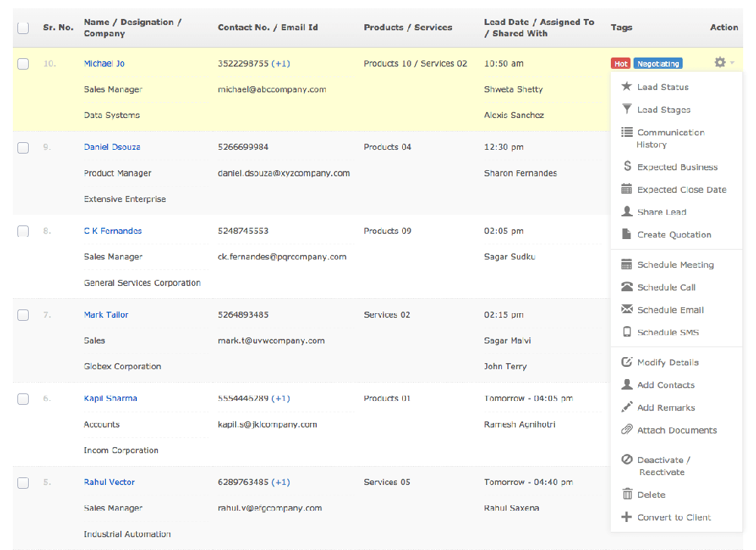This screenshot has width=756, height=550.
Task: Click the mobile icon beside Schedule SMS
Action: point(627,331)
